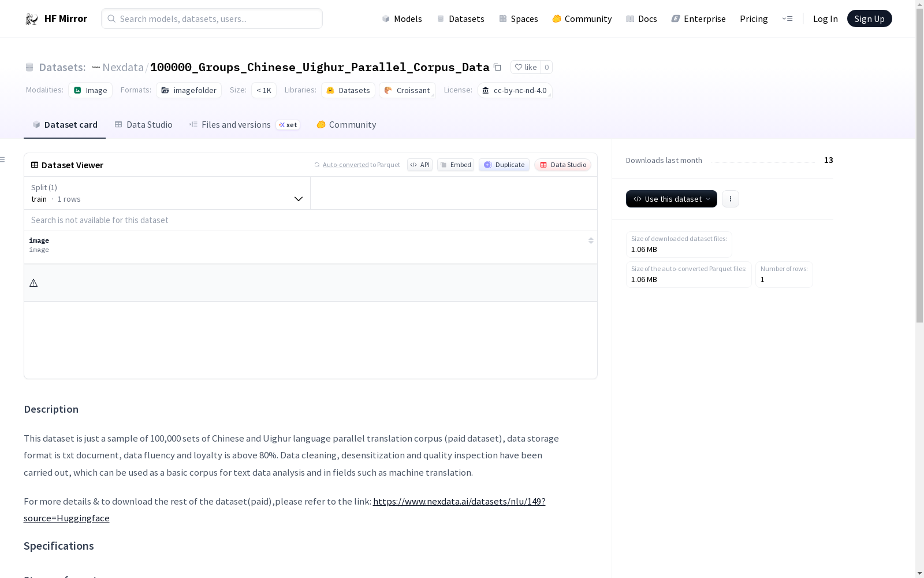Click the Nexdata organization avatar icon

click(x=96, y=67)
